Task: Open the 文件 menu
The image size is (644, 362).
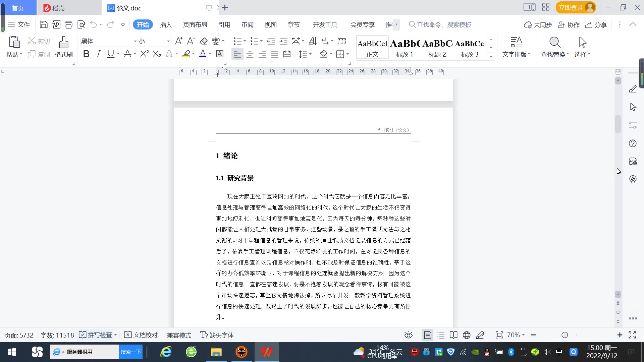Action: [19, 24]
